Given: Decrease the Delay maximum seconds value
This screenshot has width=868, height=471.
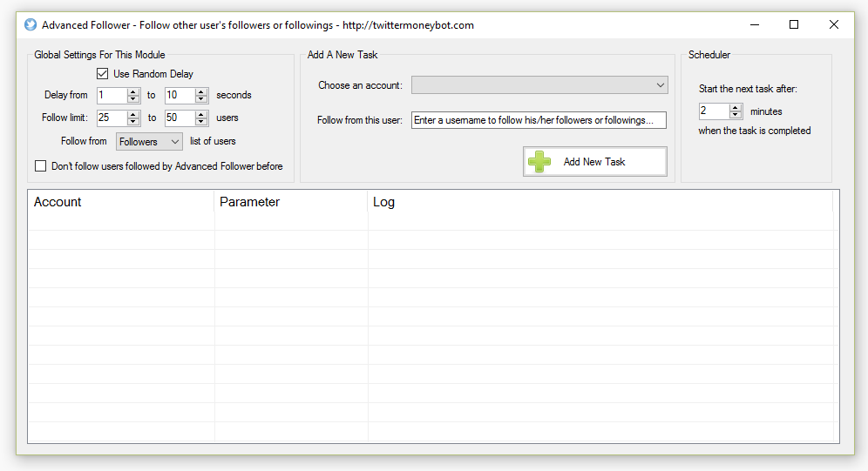Looking at the screenshot, I should point(201,99).
